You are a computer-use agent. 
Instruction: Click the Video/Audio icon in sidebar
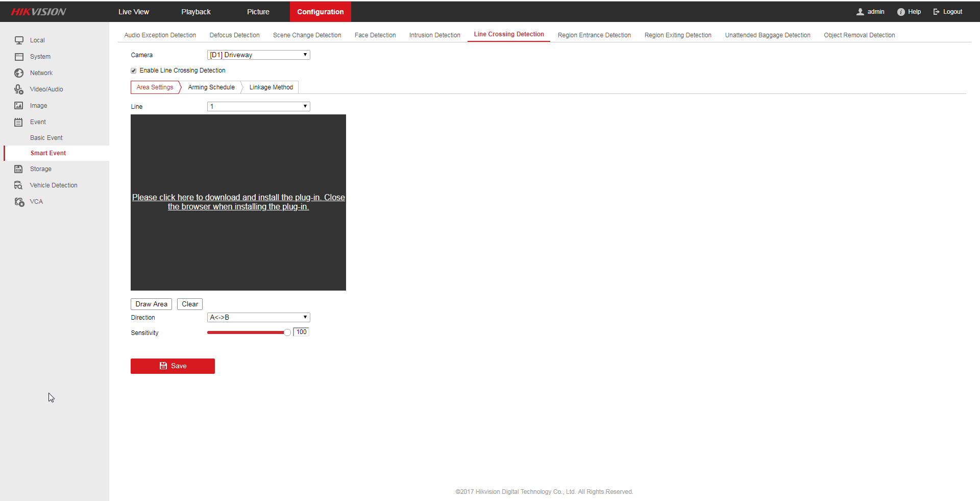19,89
